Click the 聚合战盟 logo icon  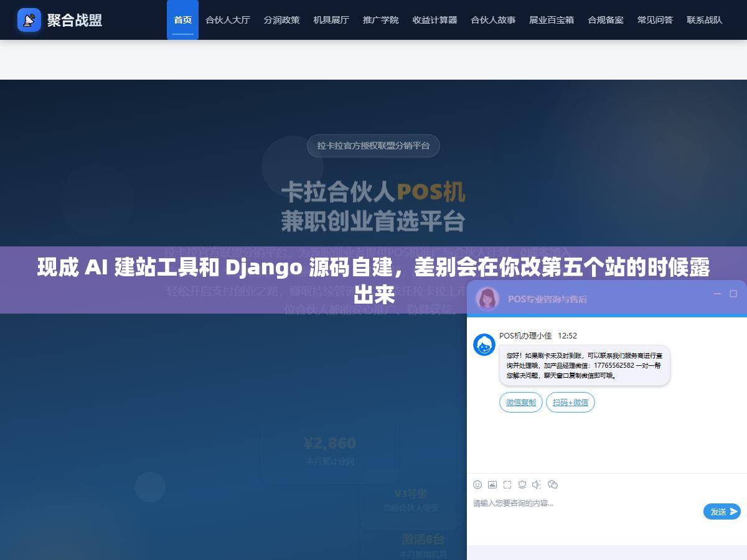29,20
